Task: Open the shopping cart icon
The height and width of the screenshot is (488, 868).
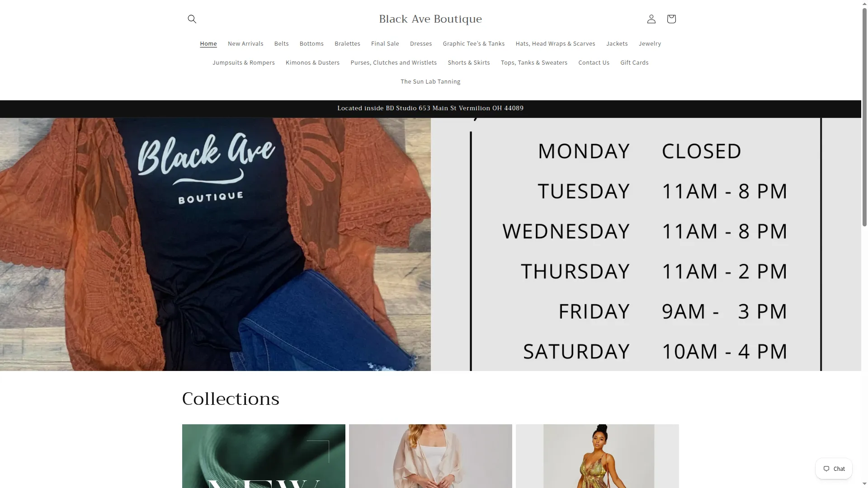Action: click(671, 19)
